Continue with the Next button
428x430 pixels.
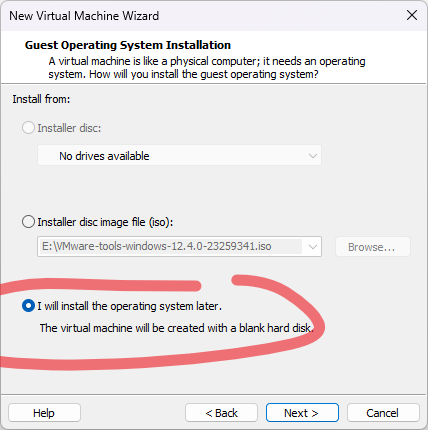pos(302,413)
